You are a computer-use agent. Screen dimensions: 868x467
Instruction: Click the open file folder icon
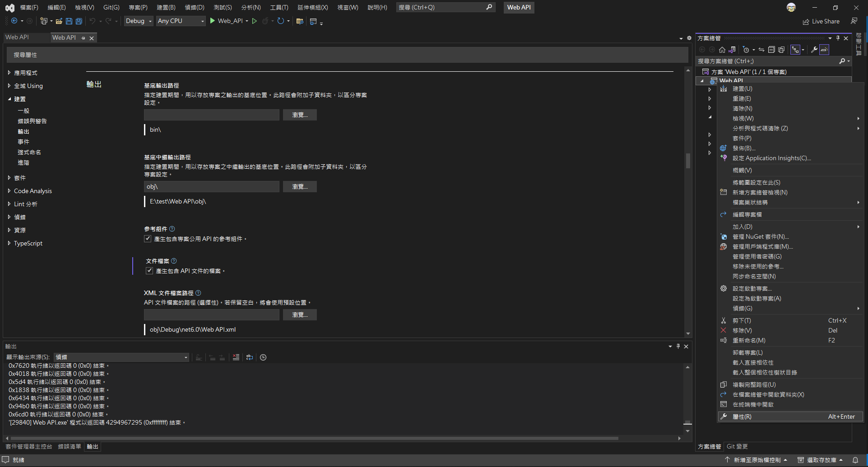[59, 21]
